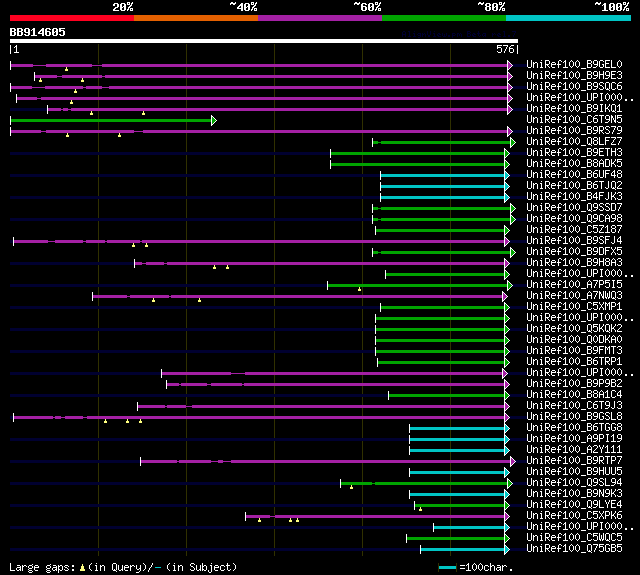Select the UniRef100_B9P9B2 label

click(x=574, y=384)
